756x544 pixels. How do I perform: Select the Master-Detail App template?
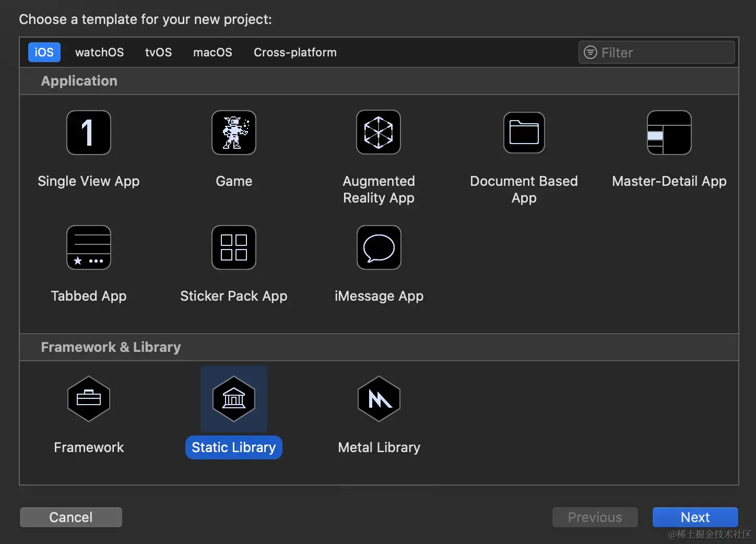click(669, 133)
